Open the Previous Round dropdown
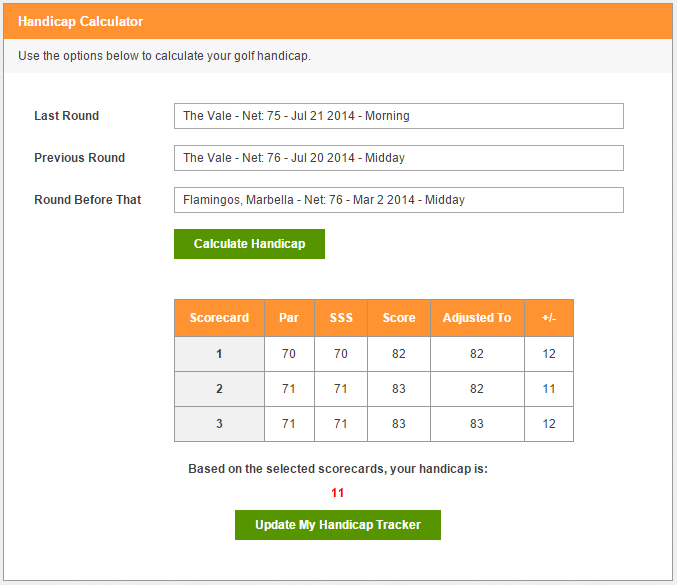 (x=398, y=158)
